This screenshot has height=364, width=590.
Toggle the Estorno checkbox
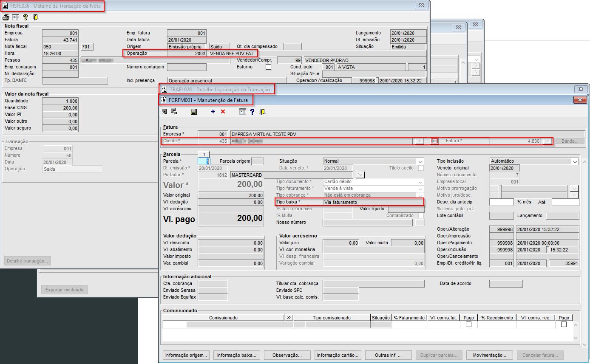(x=268, y=67)
